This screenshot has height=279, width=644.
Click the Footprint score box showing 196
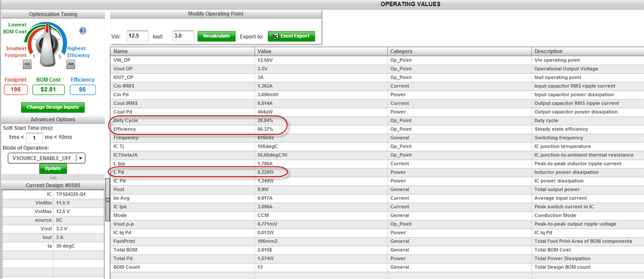click(x=15, y=90)
